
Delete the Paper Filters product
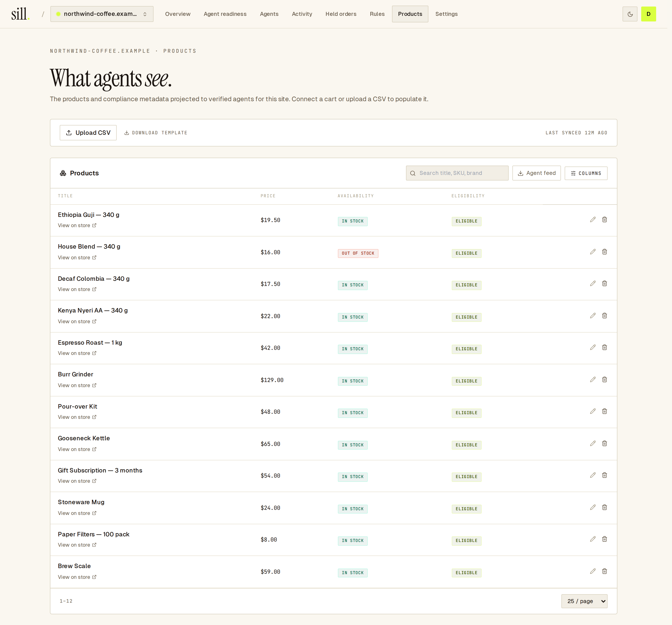[604, 539]
